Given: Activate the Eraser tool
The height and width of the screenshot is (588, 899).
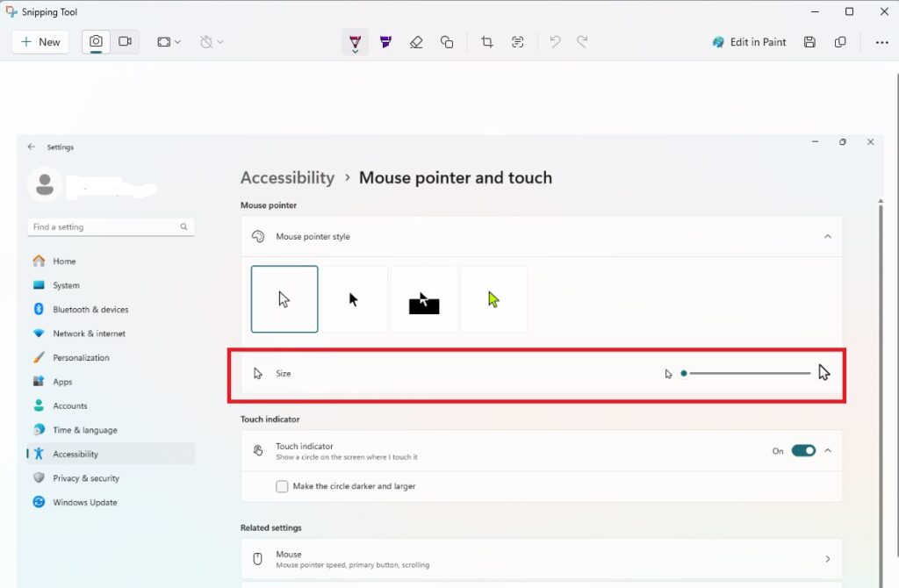Looking at the screenshot, I should pos(416,41).
